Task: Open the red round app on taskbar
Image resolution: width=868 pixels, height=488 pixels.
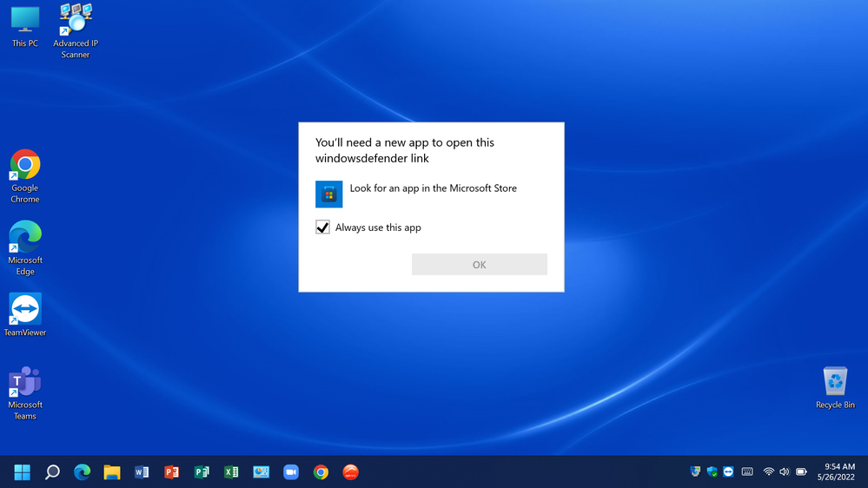Action: click(351, 472)
